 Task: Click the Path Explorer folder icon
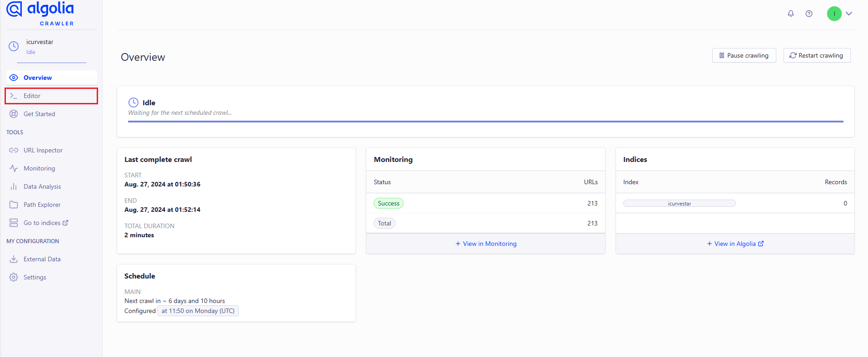pyautogui.click(x=14, y=205)
